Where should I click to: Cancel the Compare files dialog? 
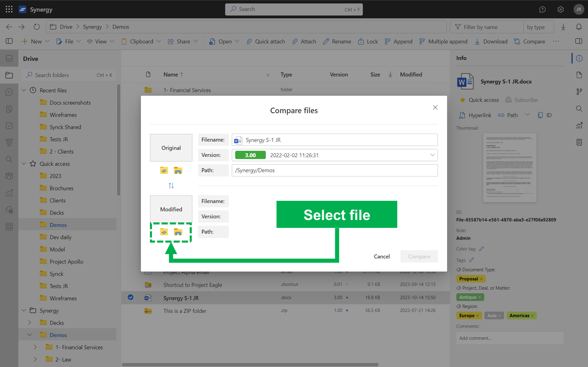(381, 256)
